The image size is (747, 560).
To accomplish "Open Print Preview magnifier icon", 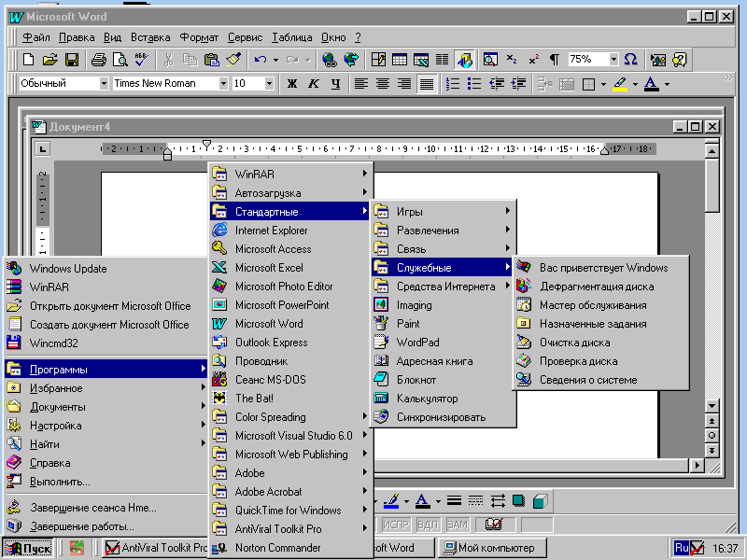I will click(120, 60).
